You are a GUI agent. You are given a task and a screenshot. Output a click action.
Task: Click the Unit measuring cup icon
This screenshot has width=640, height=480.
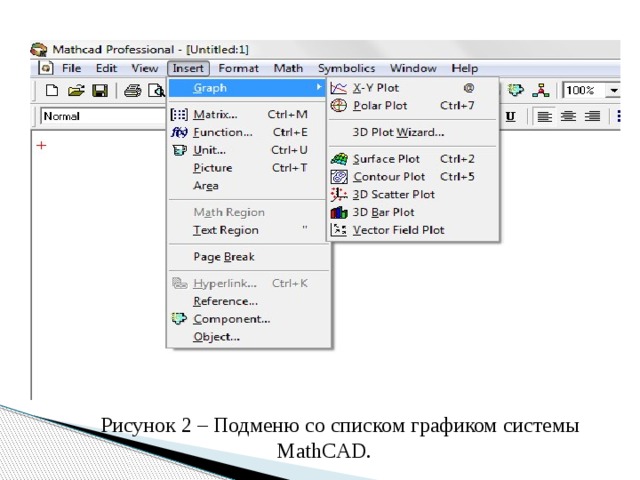(179, 150)
